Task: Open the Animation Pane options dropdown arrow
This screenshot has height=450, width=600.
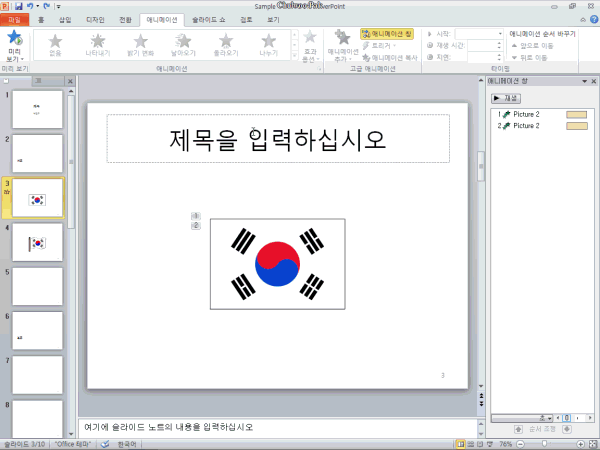Action: click(584, 81)
